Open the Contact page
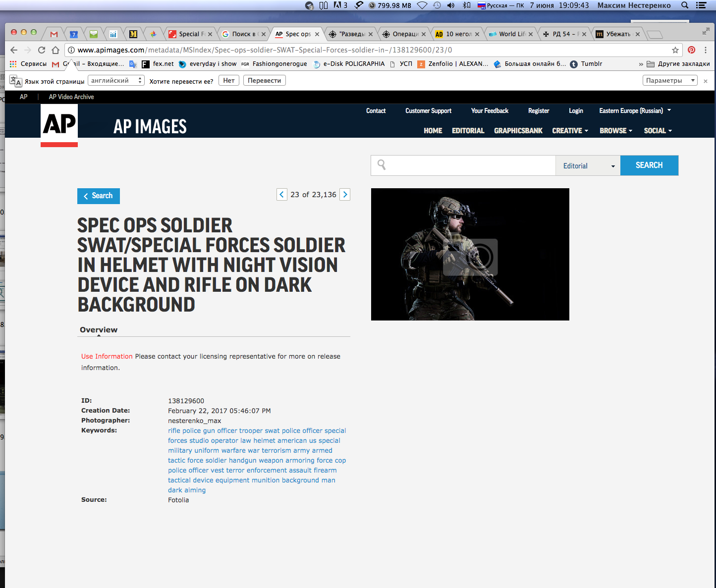Viewport: 716px width, 588px height. (376, 111)
